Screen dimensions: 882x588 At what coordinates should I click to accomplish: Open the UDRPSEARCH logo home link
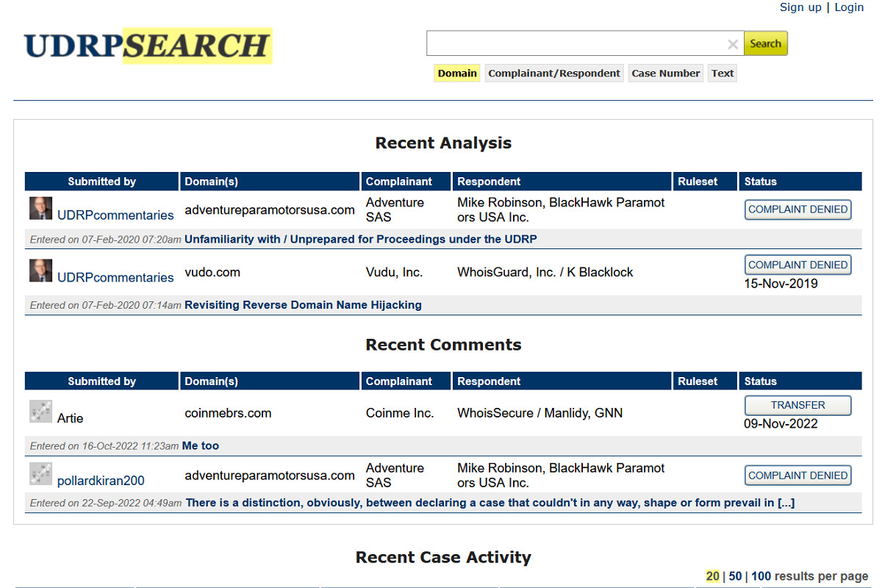(x=148, y=46)
